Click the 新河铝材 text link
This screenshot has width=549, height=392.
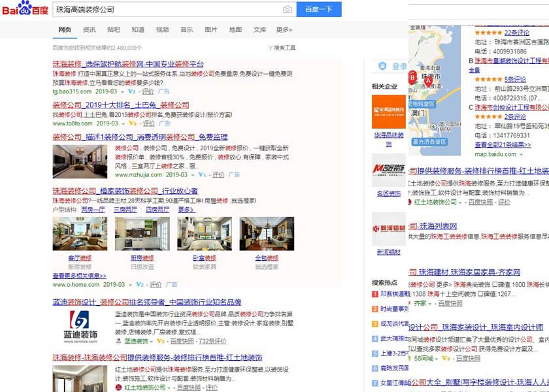[x=389, y=252]
